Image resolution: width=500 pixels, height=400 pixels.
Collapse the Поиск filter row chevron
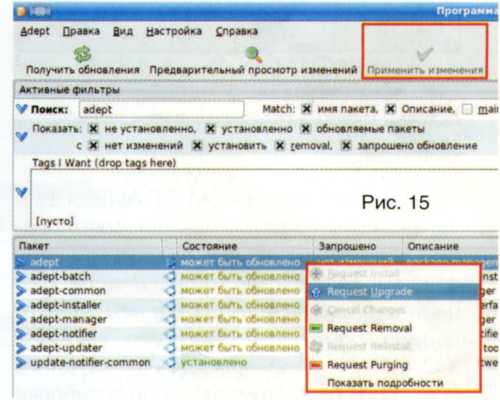(22, 109)
